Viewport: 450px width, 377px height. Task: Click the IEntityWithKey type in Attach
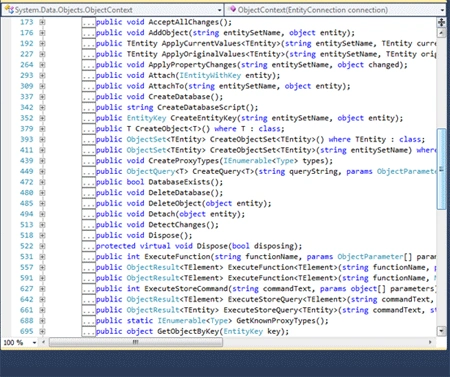pyautogui.click(x=210, y=76)
